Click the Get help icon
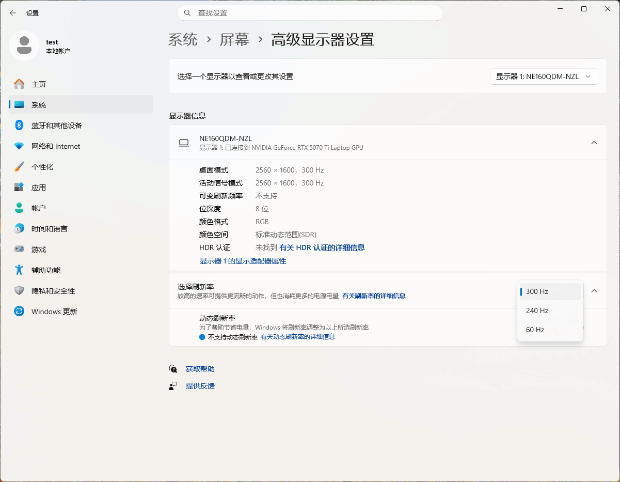Viewport: 620px width, 482px height. (x=173, y=369)
